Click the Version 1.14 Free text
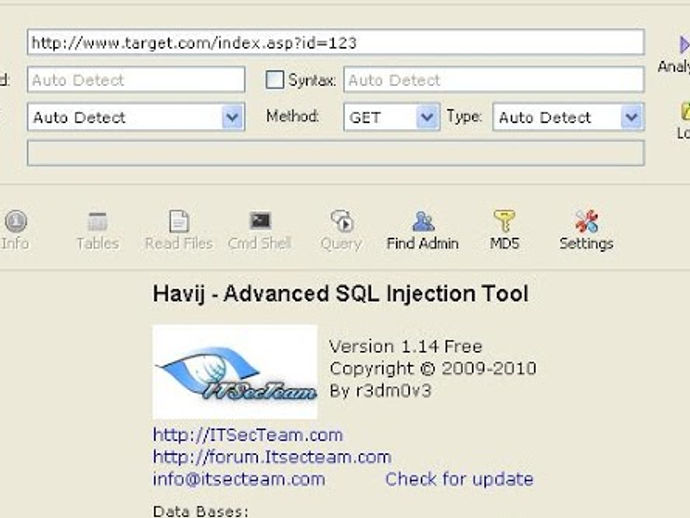Screen dimensions: 690x518 click(x=406, y=346)
